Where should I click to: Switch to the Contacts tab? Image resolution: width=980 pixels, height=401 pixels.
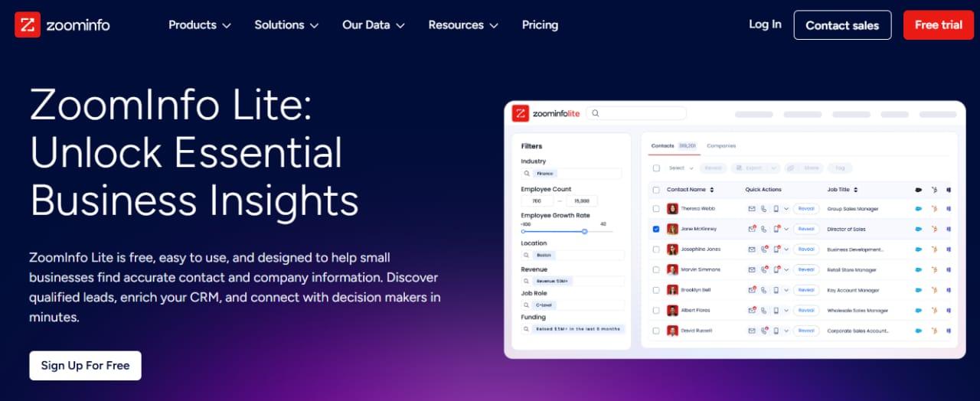pyautogui.click(x=673, y=145)
